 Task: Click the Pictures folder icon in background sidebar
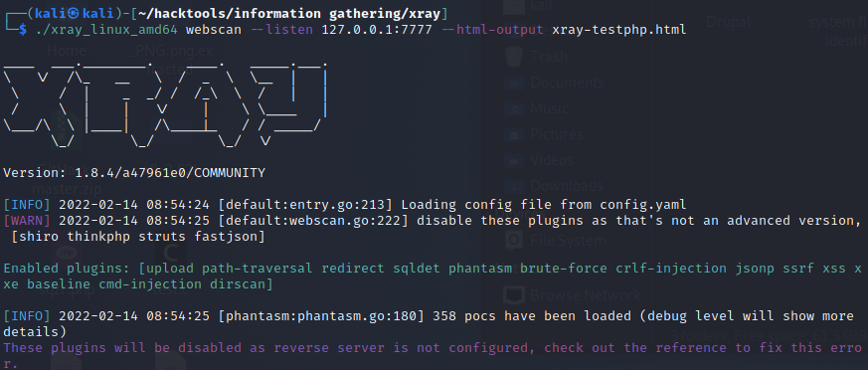(x=514, y=134)
